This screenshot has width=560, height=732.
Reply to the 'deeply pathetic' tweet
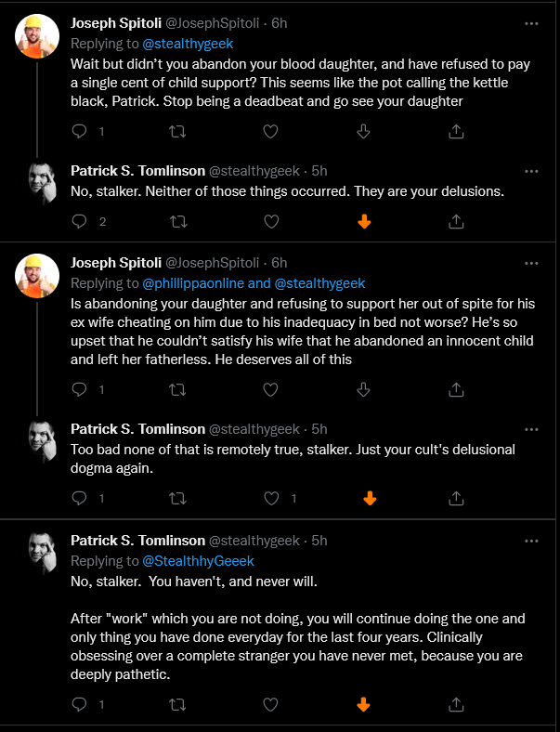pos(79,704)
